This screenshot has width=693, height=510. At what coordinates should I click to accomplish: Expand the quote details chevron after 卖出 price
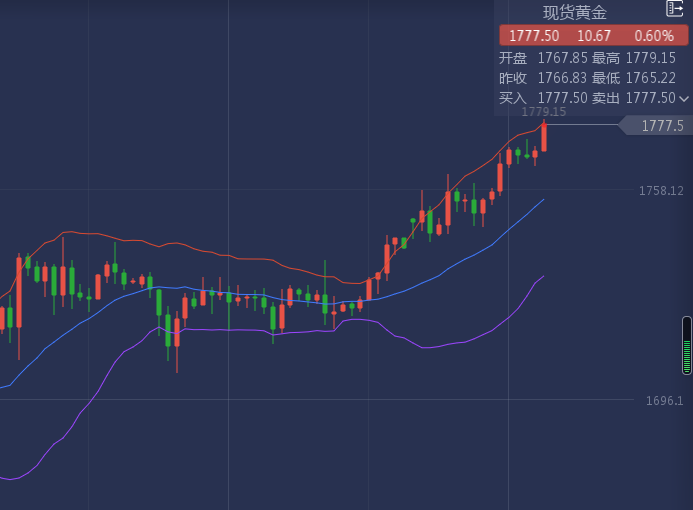pyautogui.click(x=684, y=98)
